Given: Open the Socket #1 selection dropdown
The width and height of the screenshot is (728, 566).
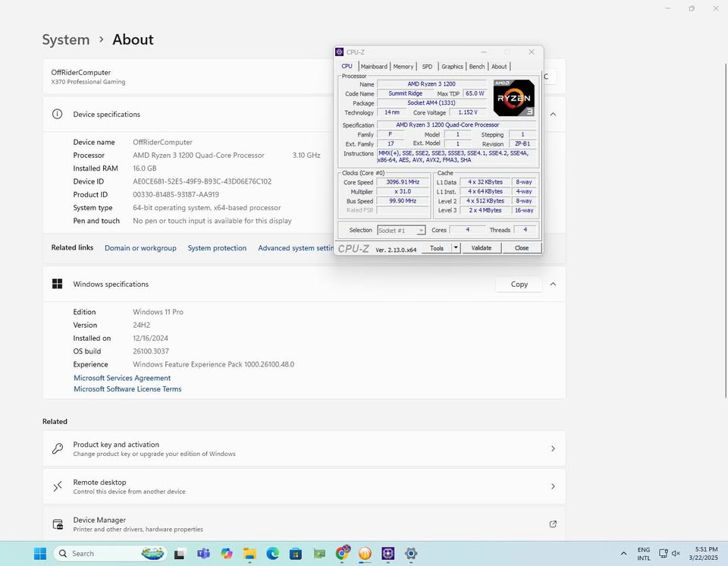Looking at the screenshot, I should pyautogui.click(x=401, y=231).
